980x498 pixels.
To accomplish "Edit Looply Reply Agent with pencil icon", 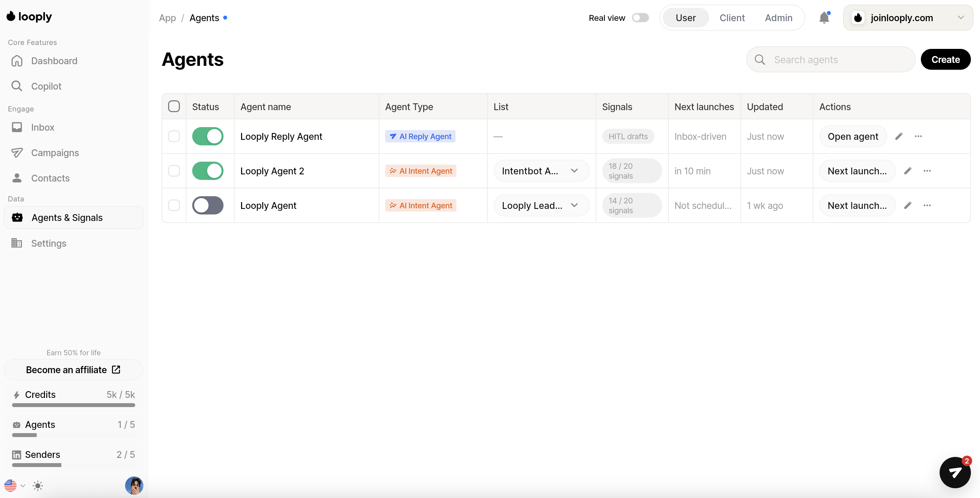I will coord(899,136).
